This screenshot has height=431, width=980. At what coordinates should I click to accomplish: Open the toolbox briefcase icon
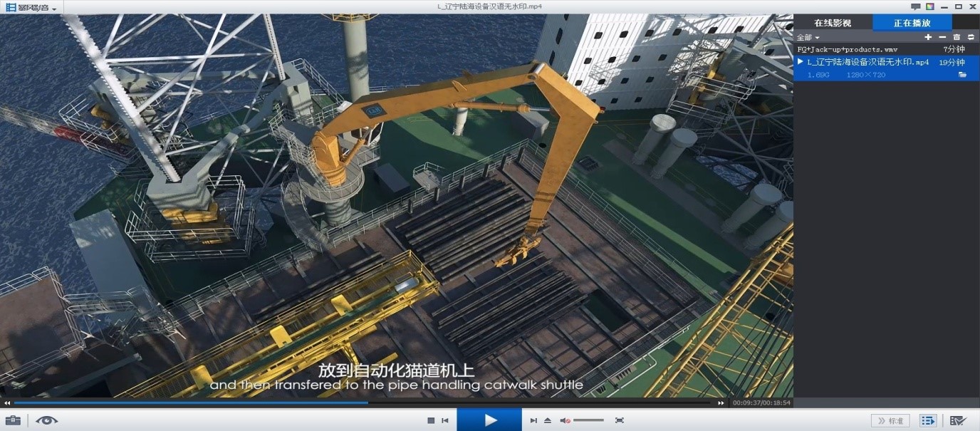[x=12, y=420]
